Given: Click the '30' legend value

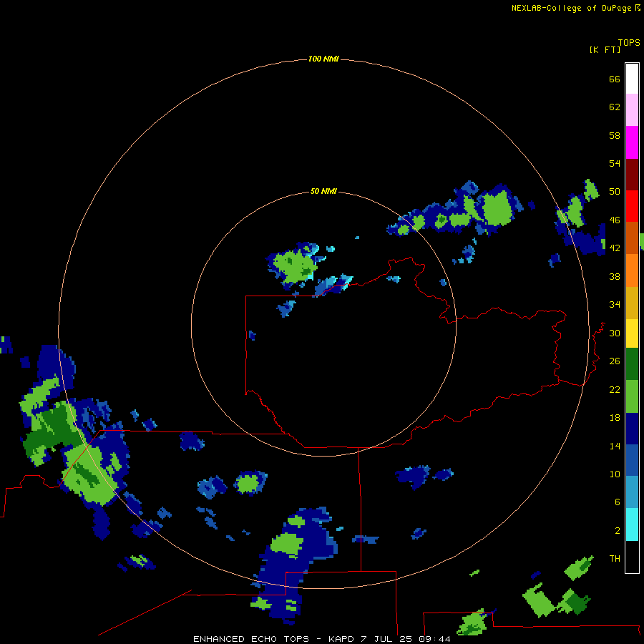Looking at the screenshot, I should 615,333.
